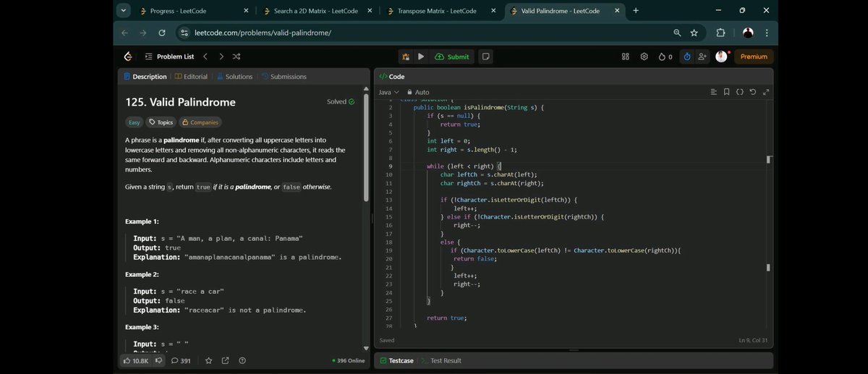Screen dimensions: 868x374
Task: Toggle the timer stopwatch icon
Action: point(687,56)
